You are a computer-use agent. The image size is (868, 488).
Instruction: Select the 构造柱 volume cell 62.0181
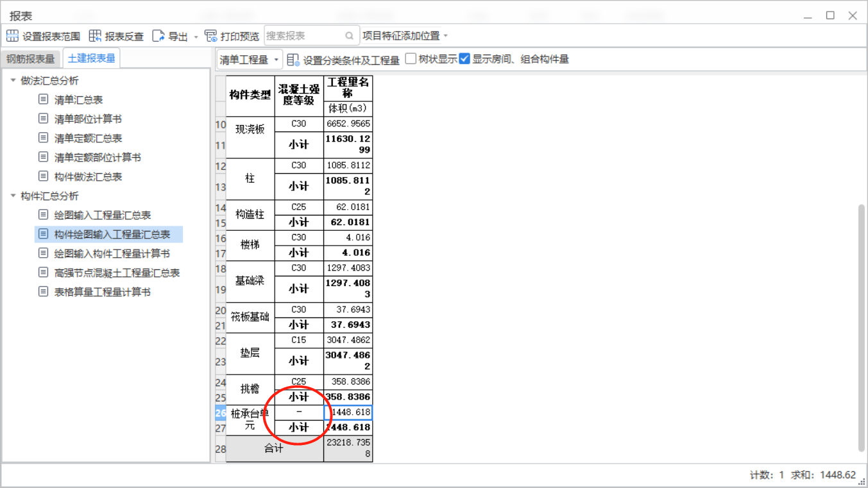(348, 207)
